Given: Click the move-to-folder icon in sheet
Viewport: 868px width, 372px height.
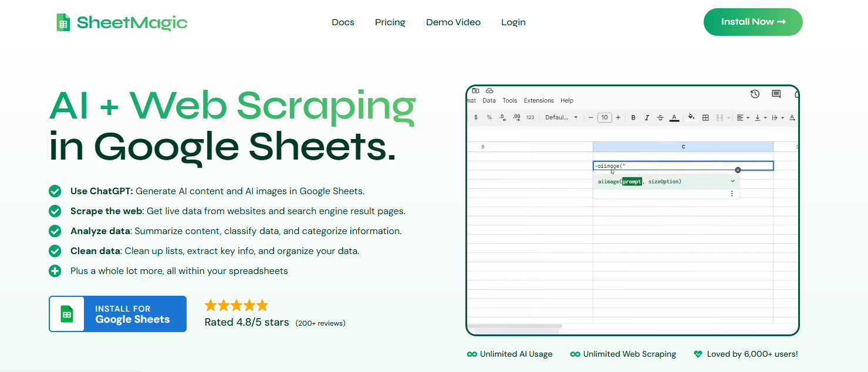Looking at the screenshot, I should 475,91.
